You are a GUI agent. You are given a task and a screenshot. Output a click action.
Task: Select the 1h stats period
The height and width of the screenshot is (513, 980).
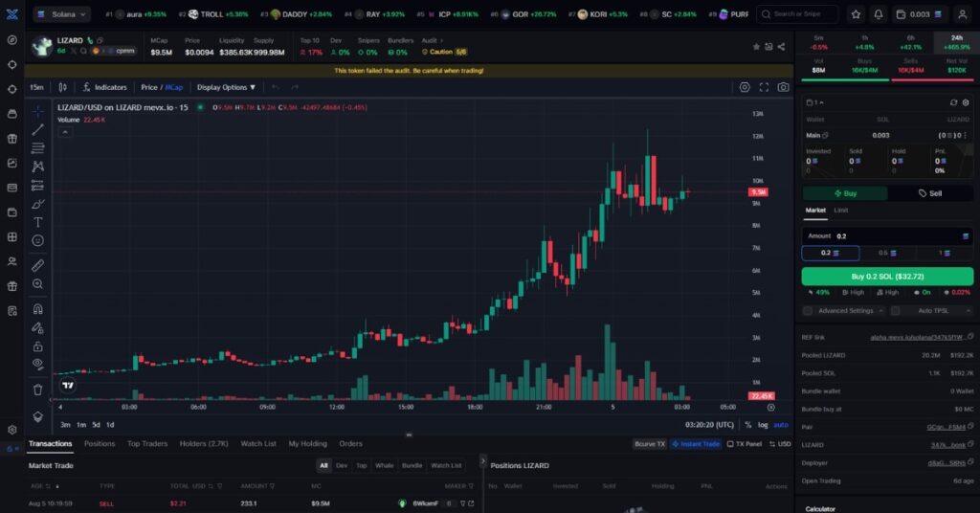(x=864, y=42)
